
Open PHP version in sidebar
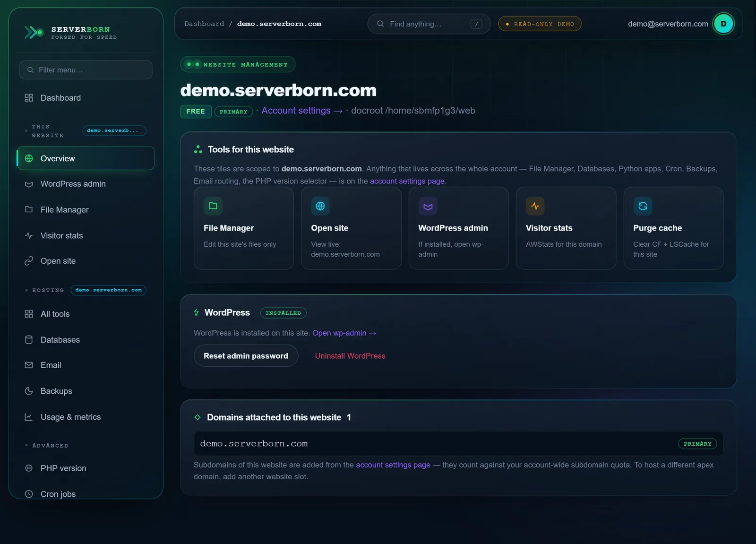pyautogui.click(x=86, y=468)
